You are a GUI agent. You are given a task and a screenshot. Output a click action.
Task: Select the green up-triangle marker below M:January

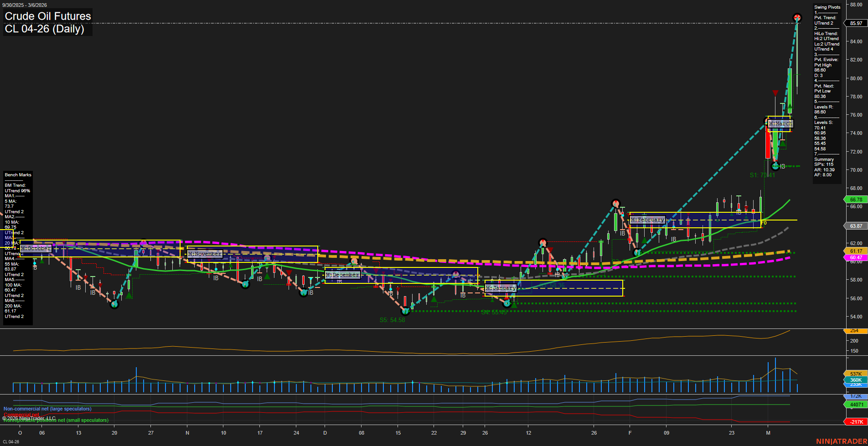(514, 304)
